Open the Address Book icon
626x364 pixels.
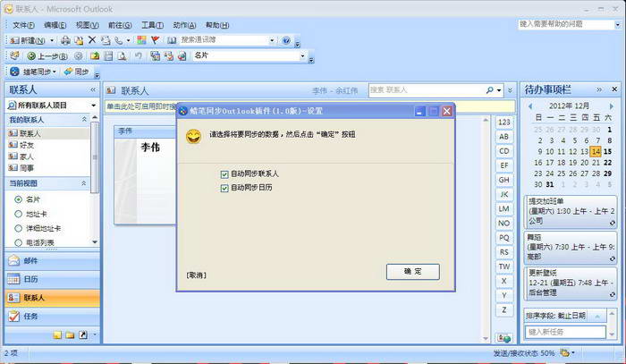pyautogui.click(x=172, y=40)
